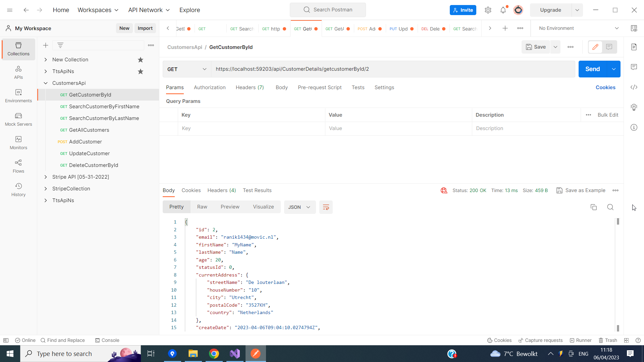This screenshot has width=644, height=362.
Task: Switch response view to Raw
Action: [202, 207]
